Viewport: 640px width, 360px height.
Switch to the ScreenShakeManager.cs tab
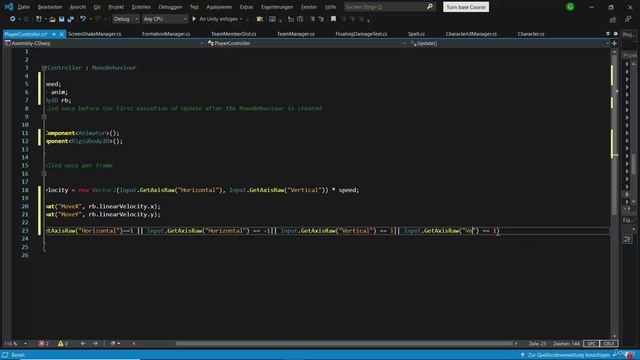coord(95,34)
